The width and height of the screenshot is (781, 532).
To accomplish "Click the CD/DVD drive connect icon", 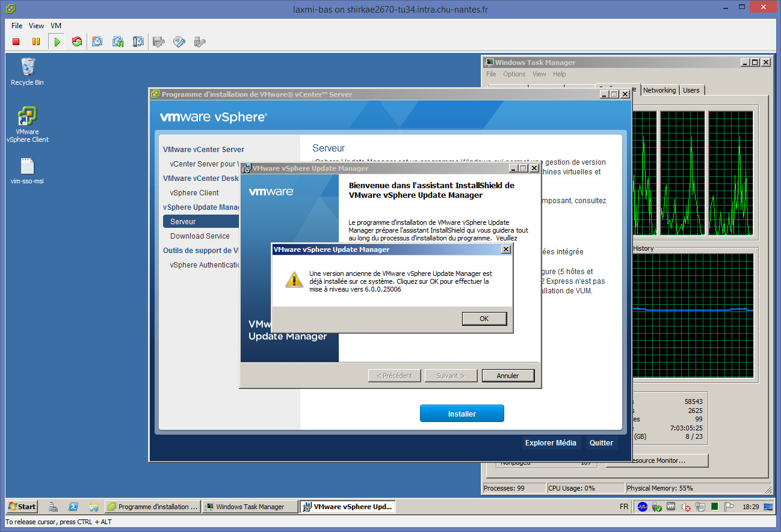I will click(x=179, y=41).
